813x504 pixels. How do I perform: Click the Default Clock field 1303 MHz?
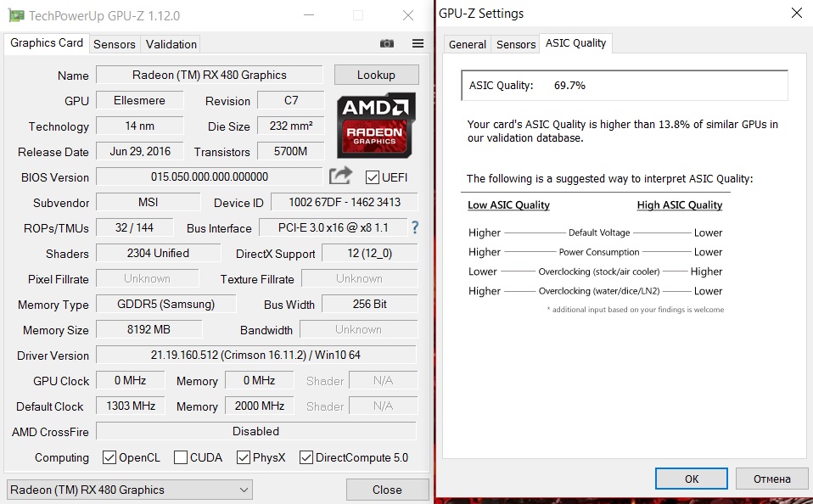pos(131,405)
